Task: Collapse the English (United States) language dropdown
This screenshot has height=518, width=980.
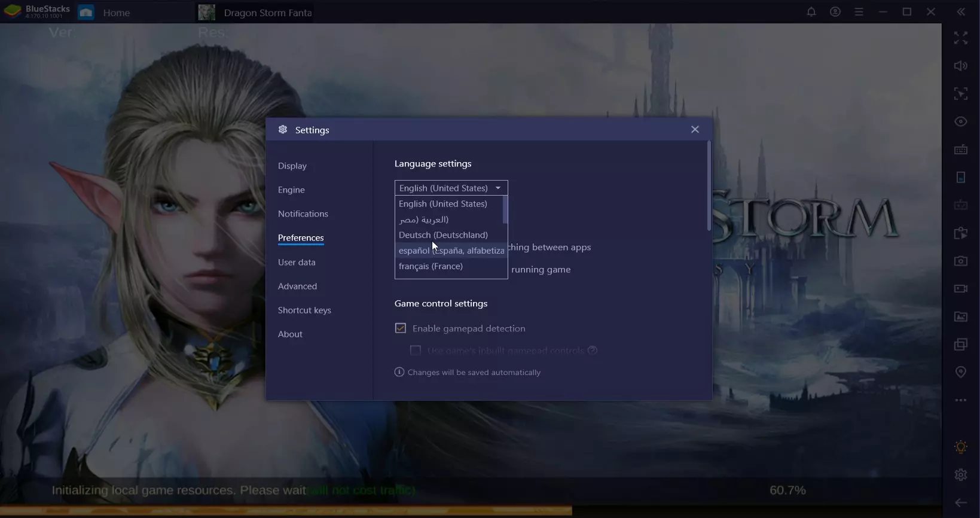Action: (x=451, y=188)
